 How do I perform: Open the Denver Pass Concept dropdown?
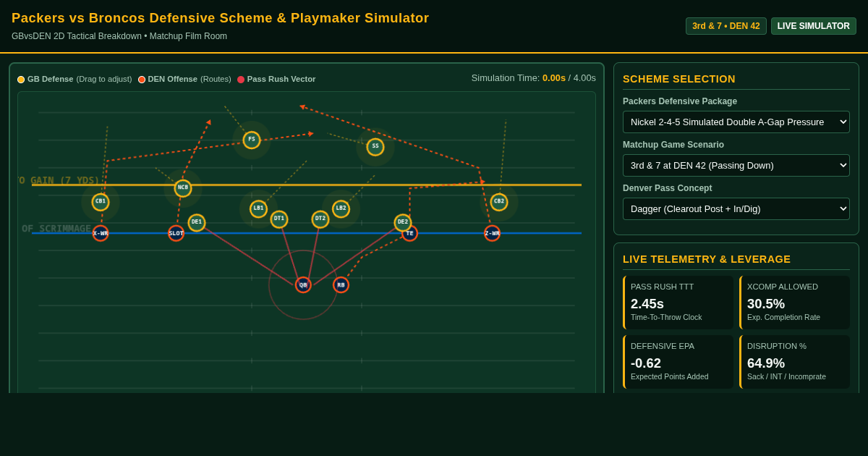click(736, 208)
